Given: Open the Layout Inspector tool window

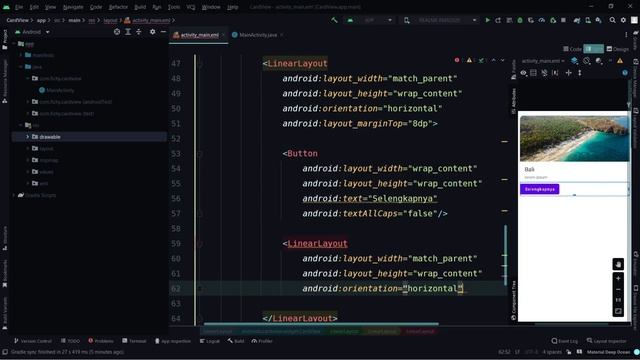Looking at the screenshot, I should pos(607,341).
